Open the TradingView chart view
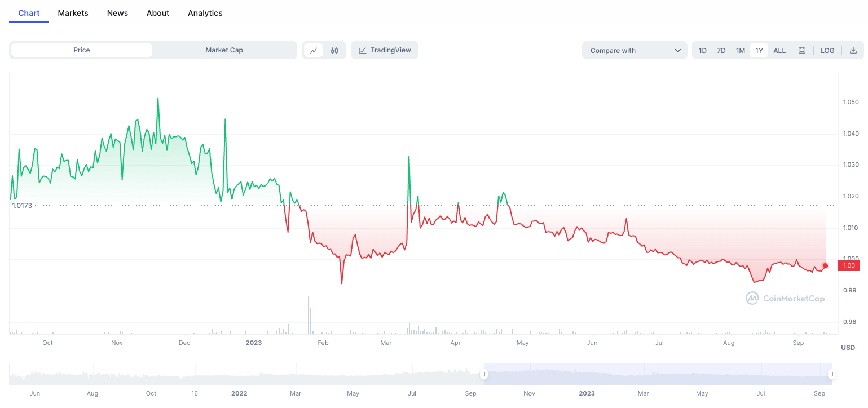This screenshot has height=408, width=868. coord(384,50)
